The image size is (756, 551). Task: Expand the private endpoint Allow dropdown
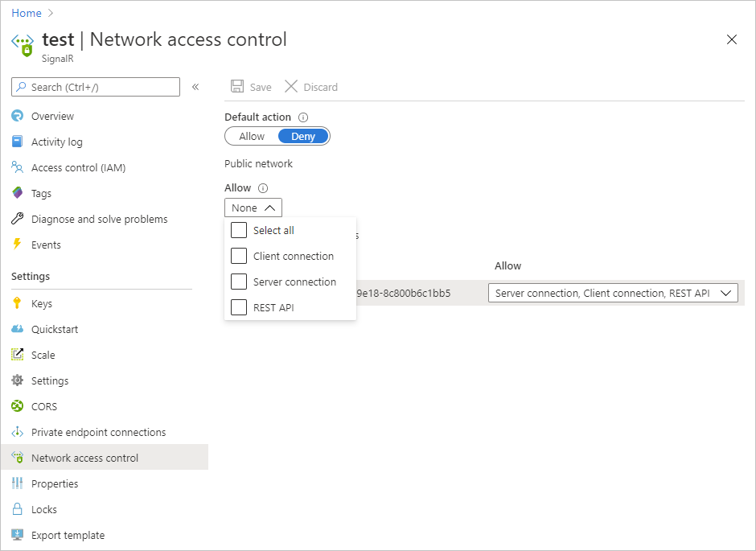[x=613, y=294]
